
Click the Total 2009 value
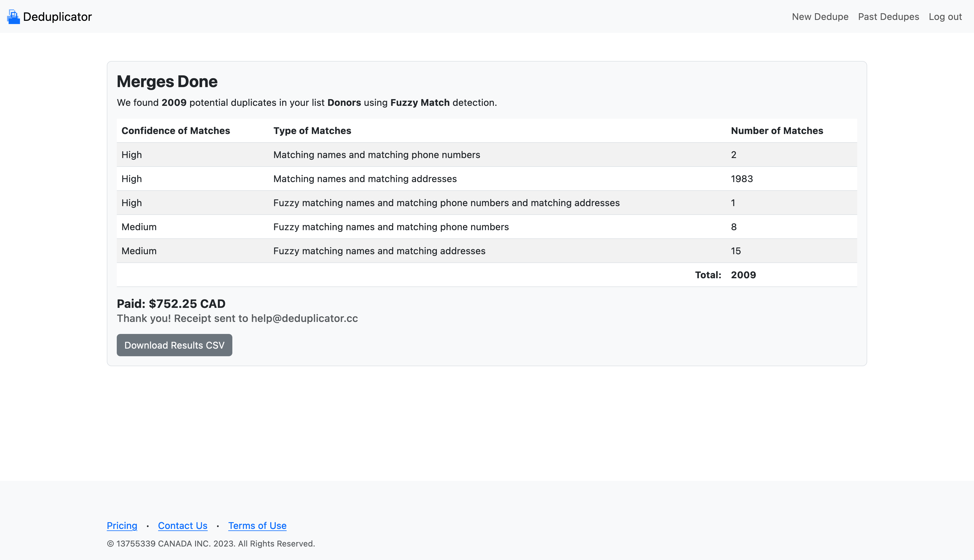[x=743, y=275]
